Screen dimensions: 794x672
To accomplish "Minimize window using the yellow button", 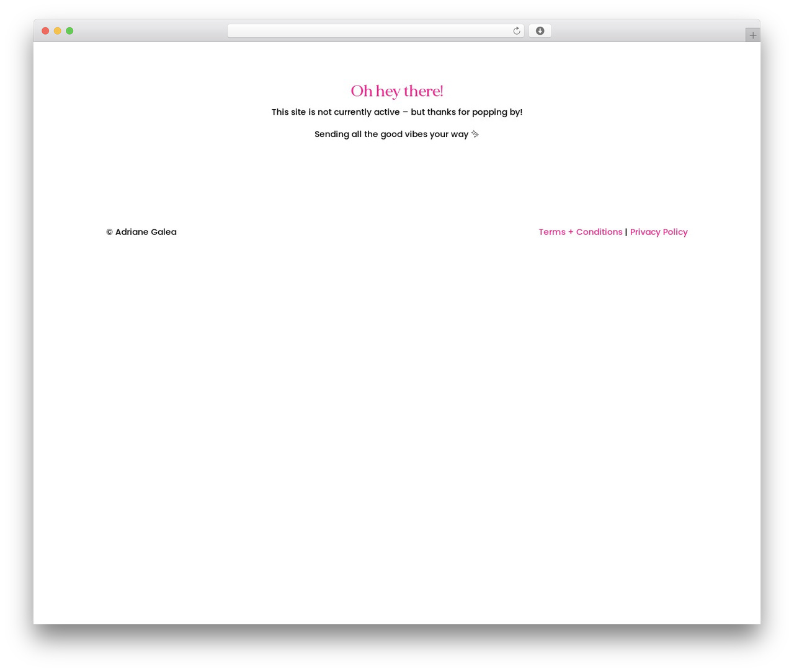I will [58, 31].
